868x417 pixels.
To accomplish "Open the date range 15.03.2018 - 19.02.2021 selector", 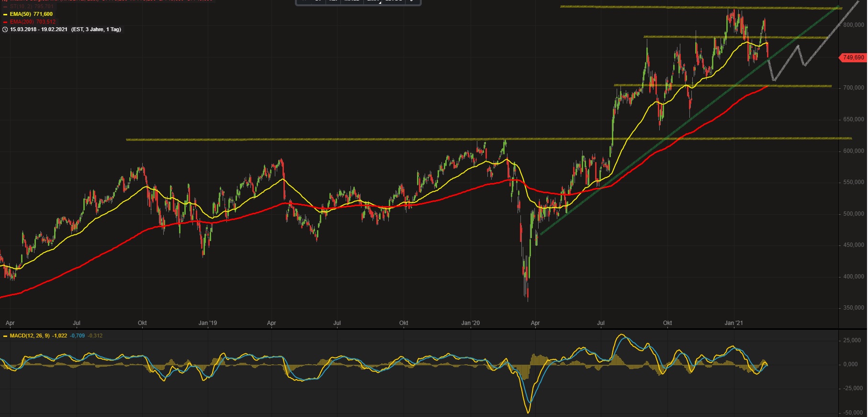I will click(38, 30).
